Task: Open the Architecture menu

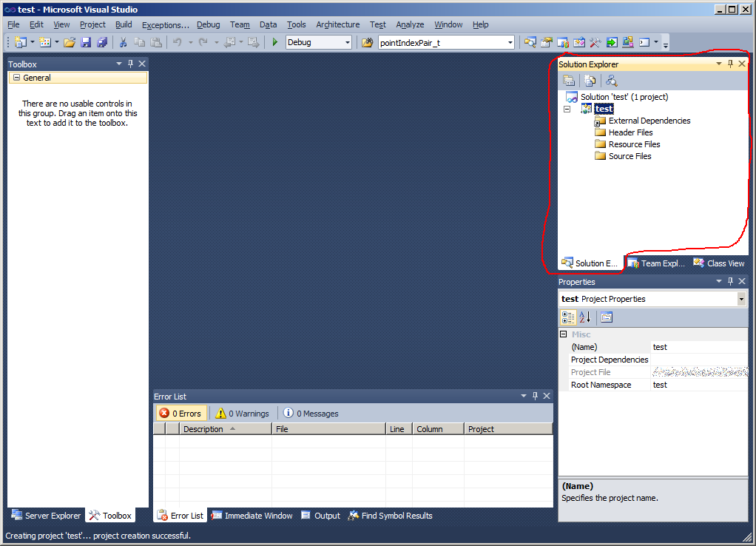Action: [x=338, y=24]
